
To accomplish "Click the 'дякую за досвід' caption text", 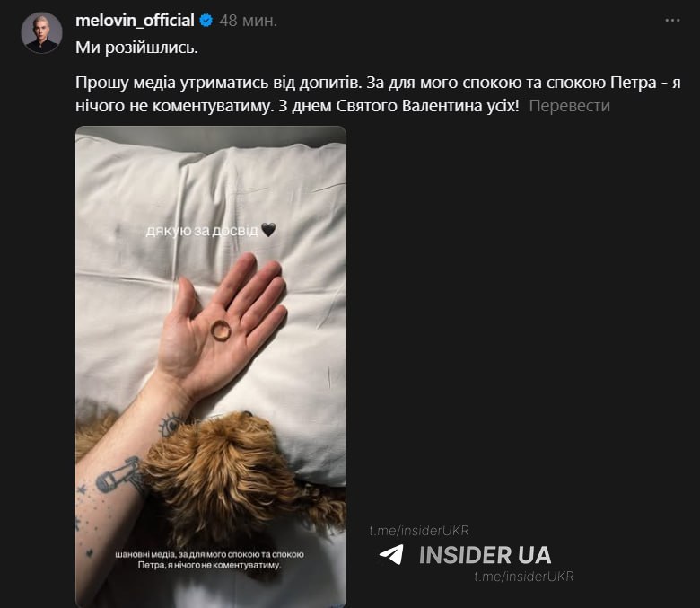I will click(x=202, y=231).
